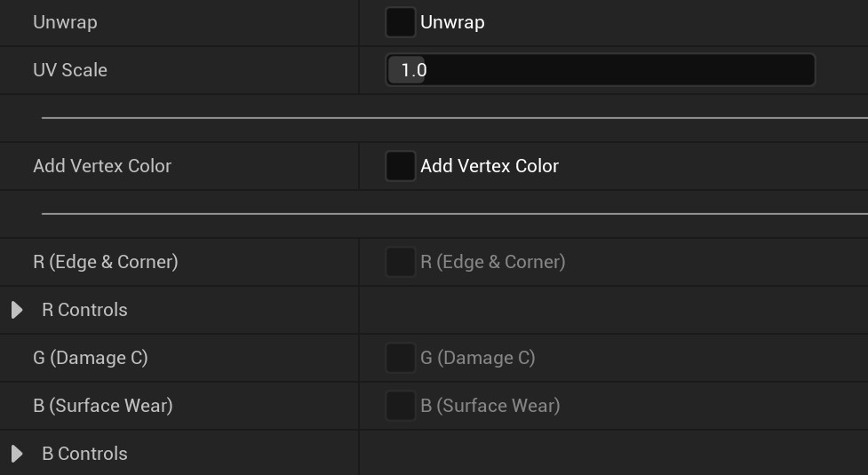Viewport: 868px width, 475px height.
Task: Click the R Controls section label
Action: (x=84, y=310)
